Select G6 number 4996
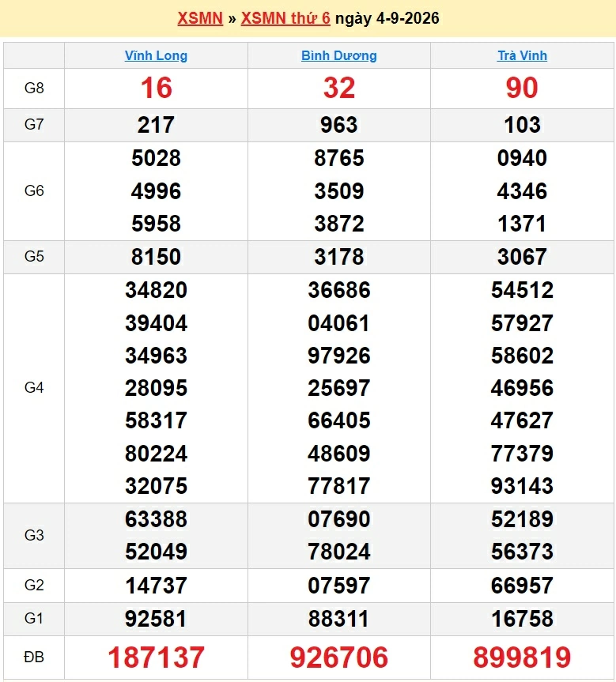The height and width of the screenshot is (682, 616). pos(157,191)
